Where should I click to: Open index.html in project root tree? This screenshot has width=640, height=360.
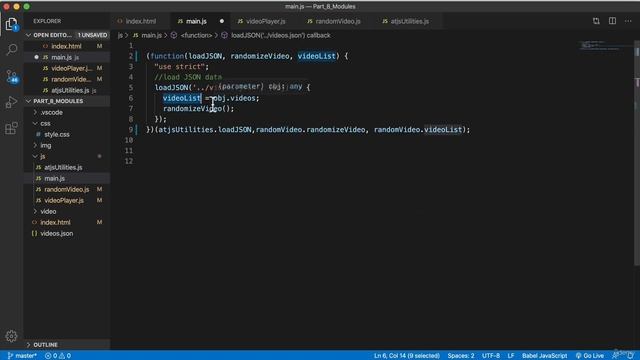point(55,222)
